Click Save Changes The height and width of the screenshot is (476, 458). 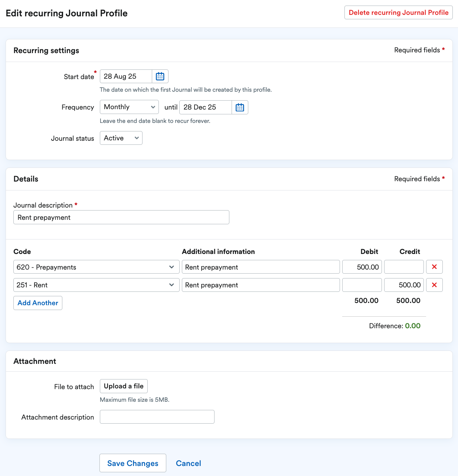(133, 463)
